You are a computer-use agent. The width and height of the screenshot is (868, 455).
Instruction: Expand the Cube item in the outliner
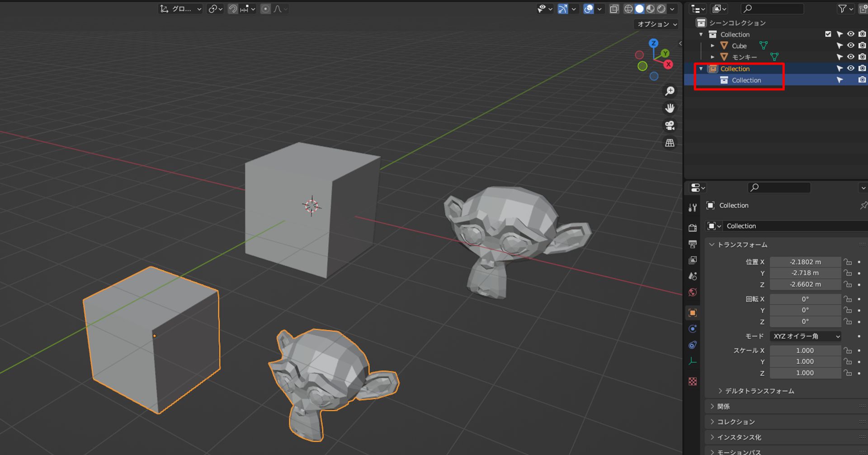712,45
